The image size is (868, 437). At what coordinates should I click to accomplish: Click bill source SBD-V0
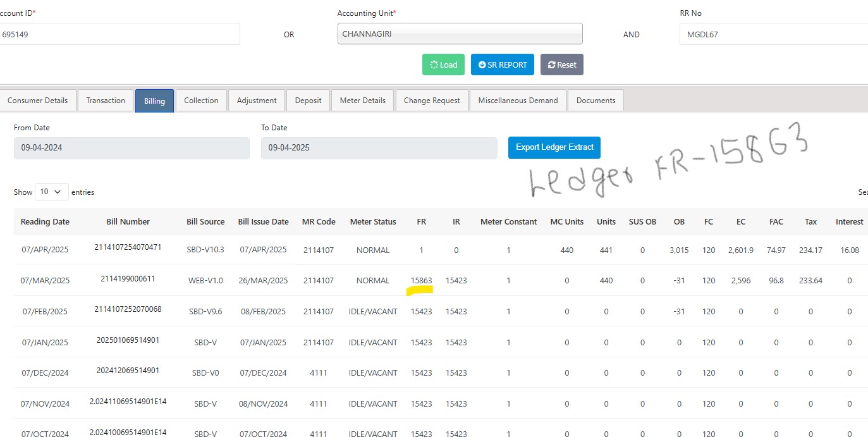click(205, 373)
